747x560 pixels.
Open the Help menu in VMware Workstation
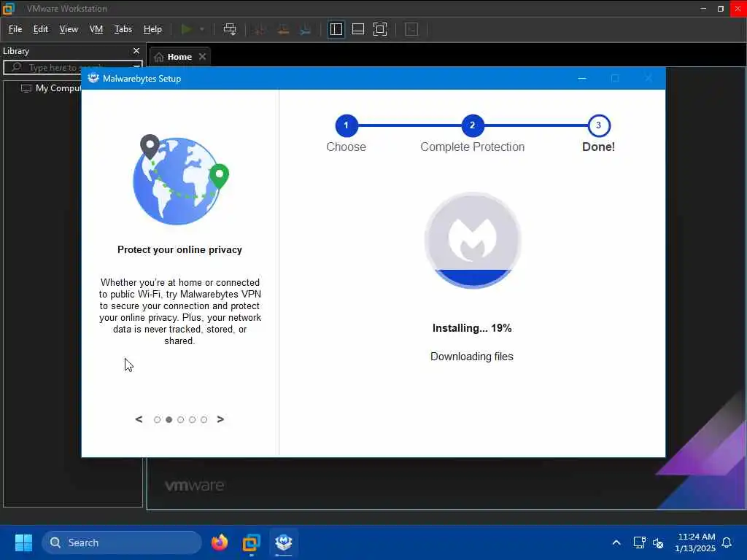click(x=152, y=29)
